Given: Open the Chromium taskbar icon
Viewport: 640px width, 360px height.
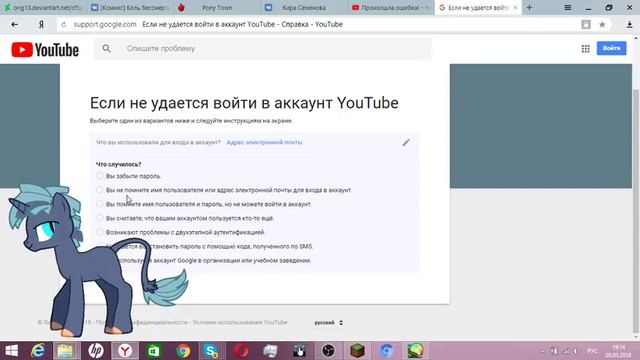Looking at the screenshot, I should tap(386, 351).
